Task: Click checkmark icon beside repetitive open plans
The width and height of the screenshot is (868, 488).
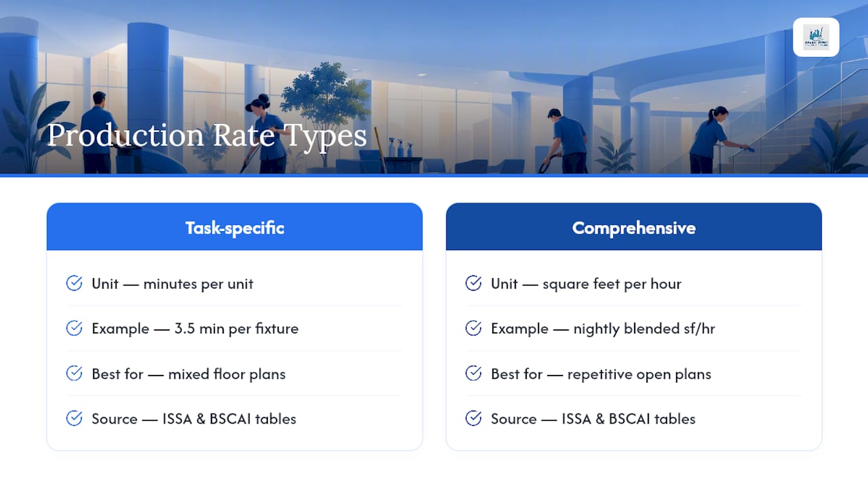Action: (x=473, y=373)
